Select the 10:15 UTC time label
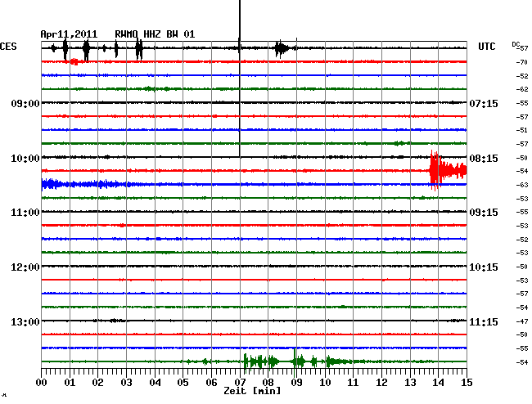The height and width of the screenshot is (404, 532). point(484,267)
